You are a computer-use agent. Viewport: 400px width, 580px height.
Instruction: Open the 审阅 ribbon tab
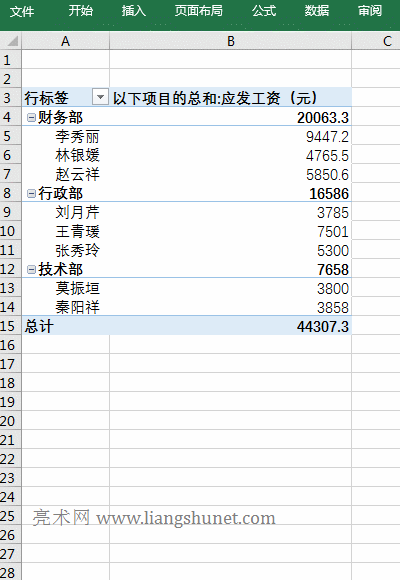[370, 11]
